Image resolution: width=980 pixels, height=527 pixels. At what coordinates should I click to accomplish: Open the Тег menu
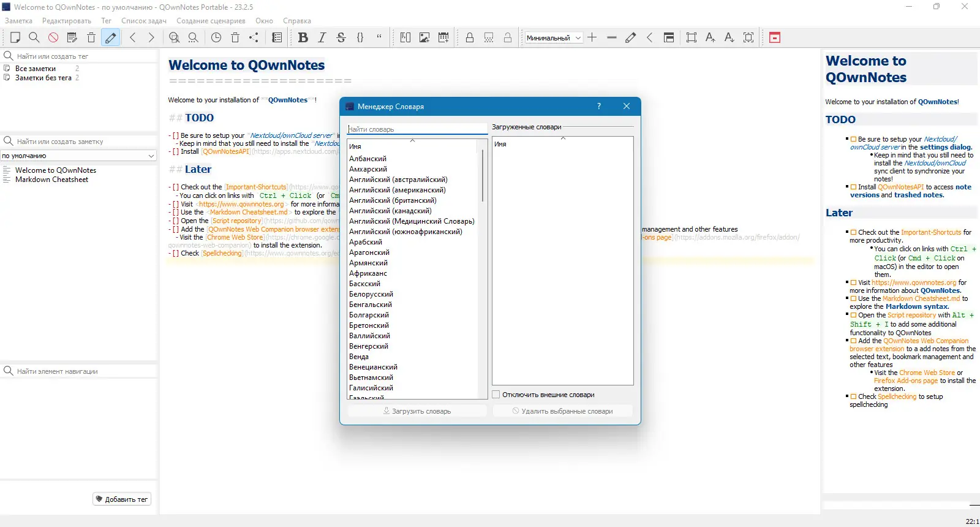pos(106,21)
